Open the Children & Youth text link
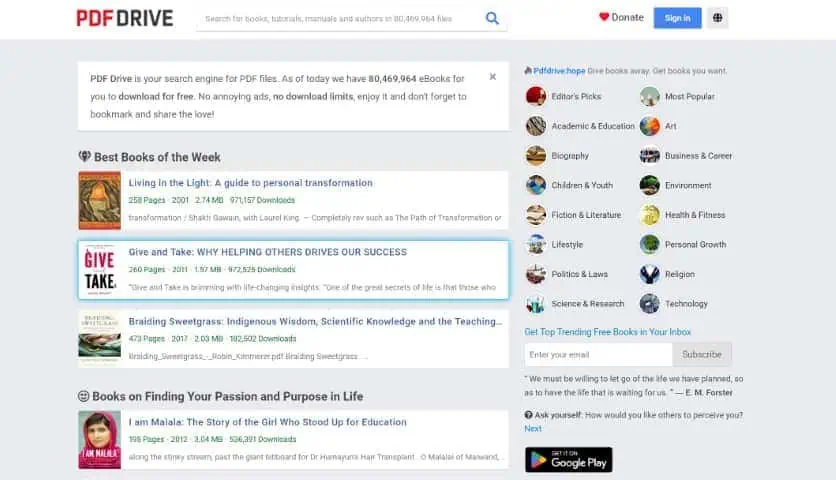Viewport: 836px width, 480px height. point(582,186)
